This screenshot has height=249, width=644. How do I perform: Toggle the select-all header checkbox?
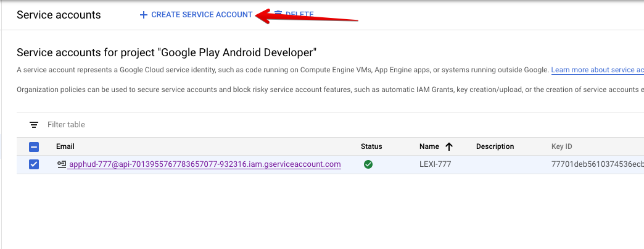coord(34,146)
